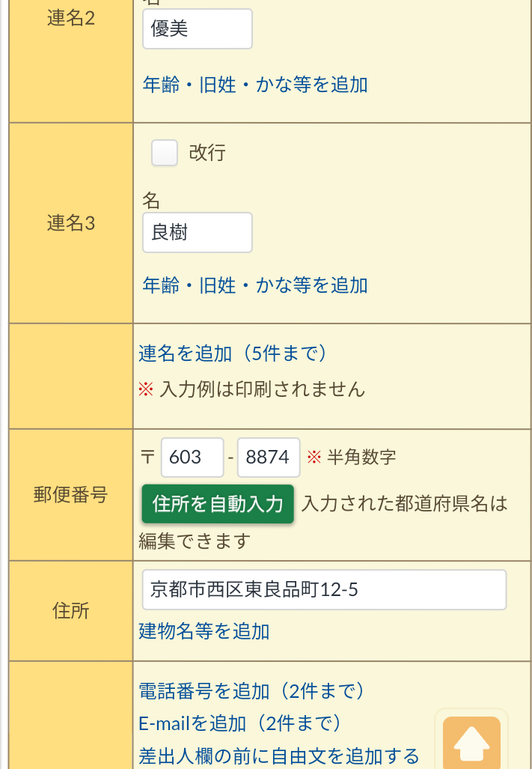
Task: Select E-mailを追加（2件まで） link
Action: (240, 723)
